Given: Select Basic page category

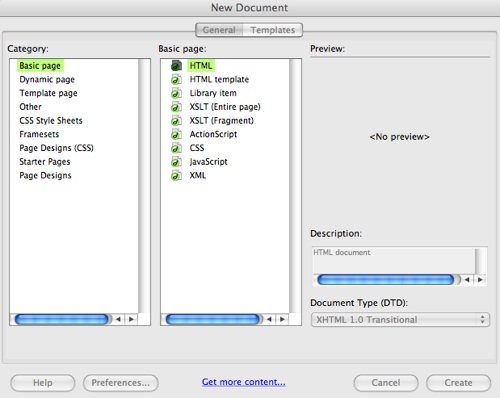Looking at the screenshot, I should [x=40, y=66].
